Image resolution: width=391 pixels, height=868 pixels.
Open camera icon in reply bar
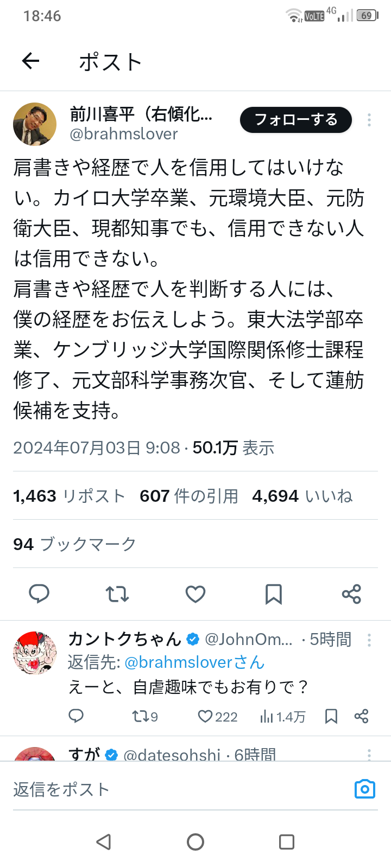pos(365,789)
